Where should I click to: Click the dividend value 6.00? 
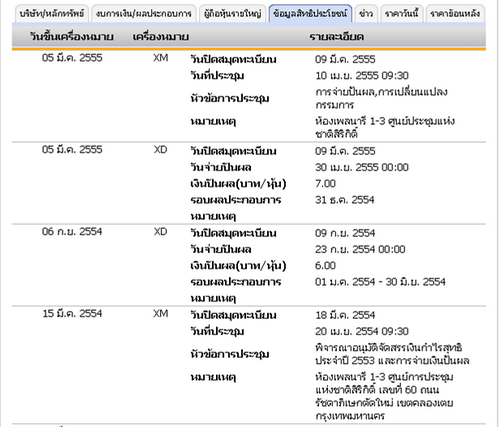tap(325, 266)
